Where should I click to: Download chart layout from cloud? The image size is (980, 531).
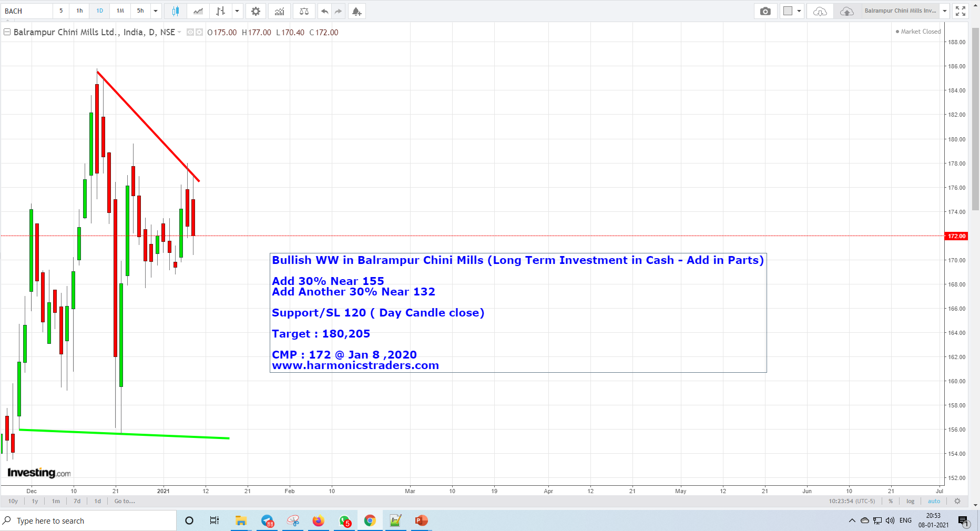[x=820, y=11]
